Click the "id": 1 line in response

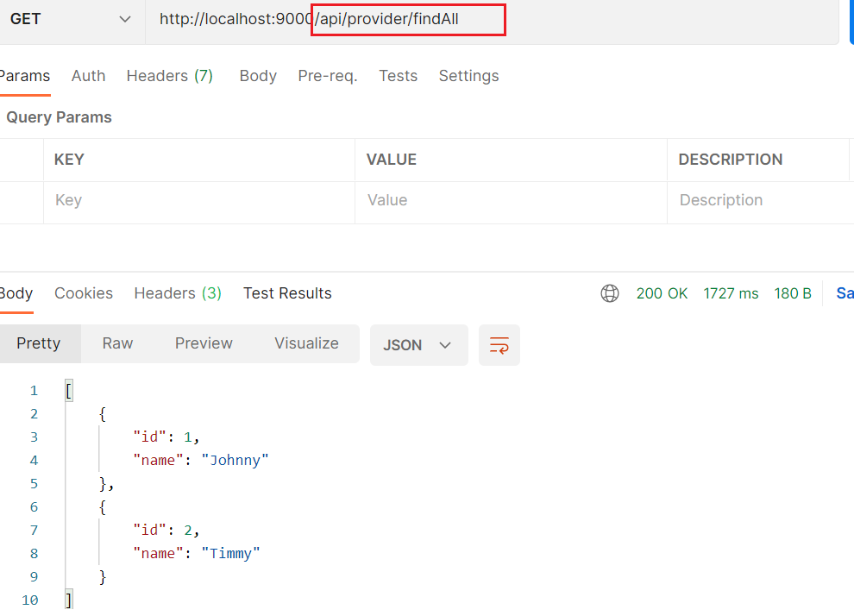pos(166,437)
